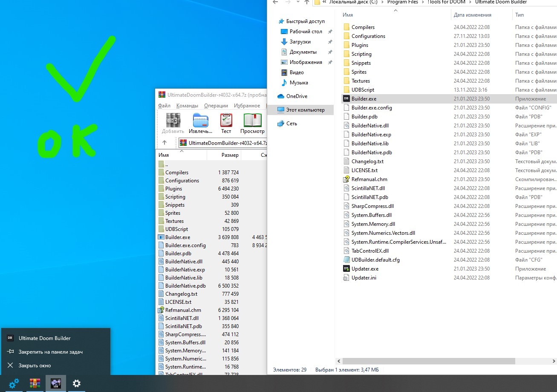Open the white gear Settings taskbar icon
Screen dimensions: 557x392
(x=77, y=383)
